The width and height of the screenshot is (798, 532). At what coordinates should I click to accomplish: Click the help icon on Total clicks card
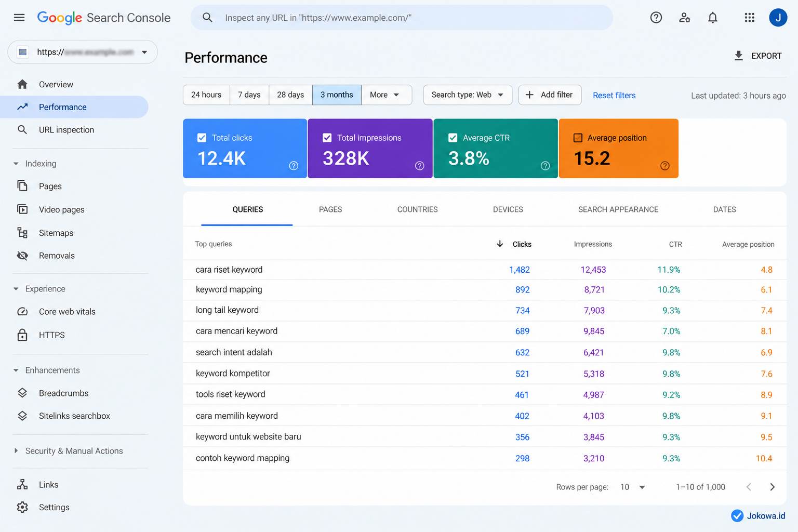coord(294,166)
